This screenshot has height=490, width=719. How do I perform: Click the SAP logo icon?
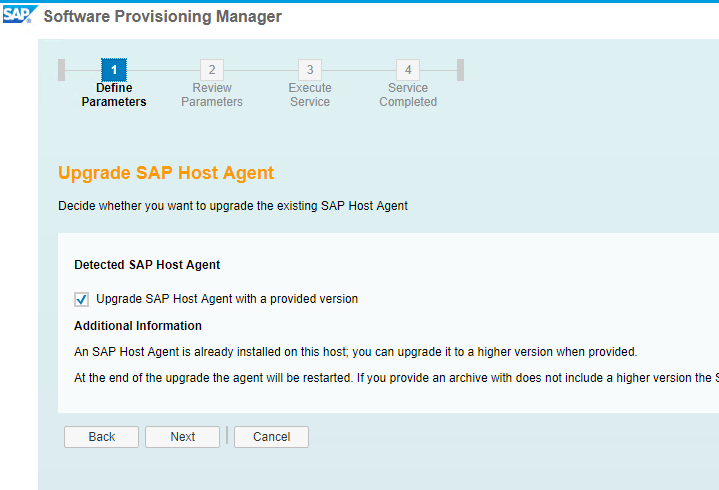click(x=20, y=15)
